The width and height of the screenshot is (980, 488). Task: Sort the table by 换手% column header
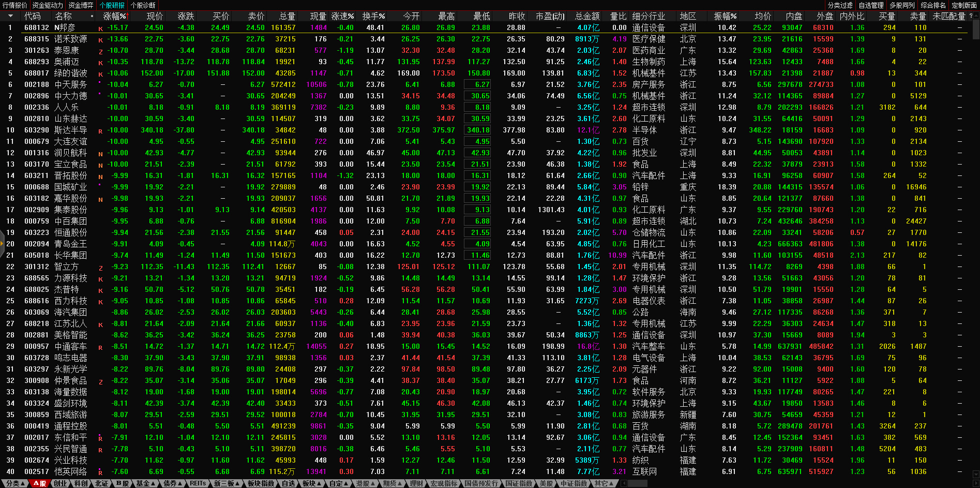pyautogui.click(x=373, y=17)
